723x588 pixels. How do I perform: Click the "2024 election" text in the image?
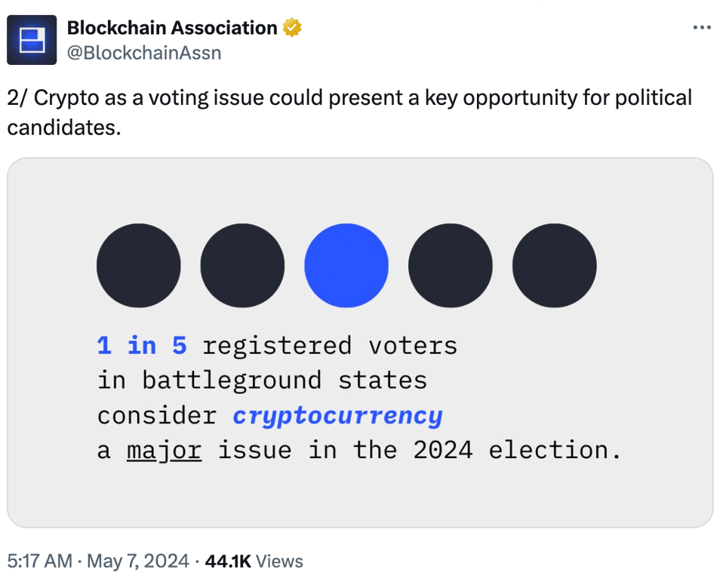517,451
